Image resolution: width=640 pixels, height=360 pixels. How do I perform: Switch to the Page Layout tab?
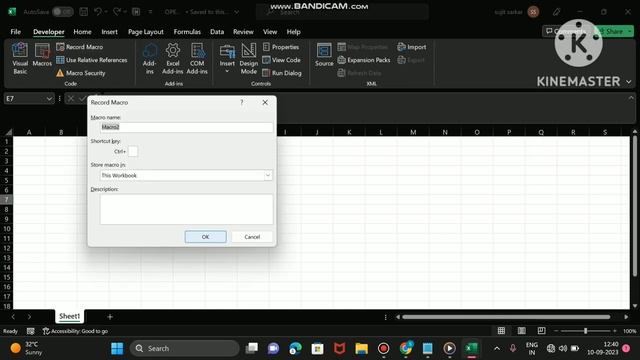[146, 32]
